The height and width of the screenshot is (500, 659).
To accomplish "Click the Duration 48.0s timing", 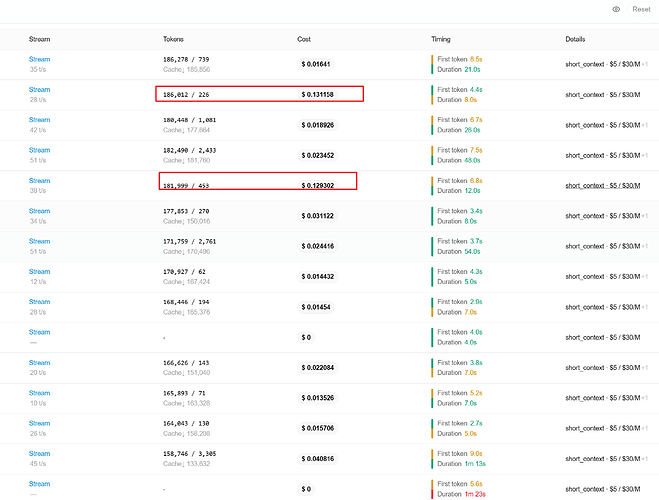I will pos(459,160).
